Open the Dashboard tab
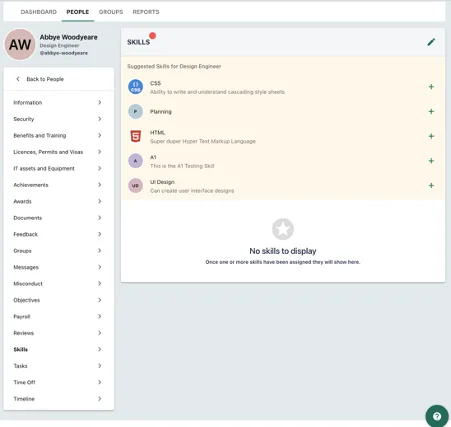The height and width of the screenshot is (427, 451). [39, 12]
